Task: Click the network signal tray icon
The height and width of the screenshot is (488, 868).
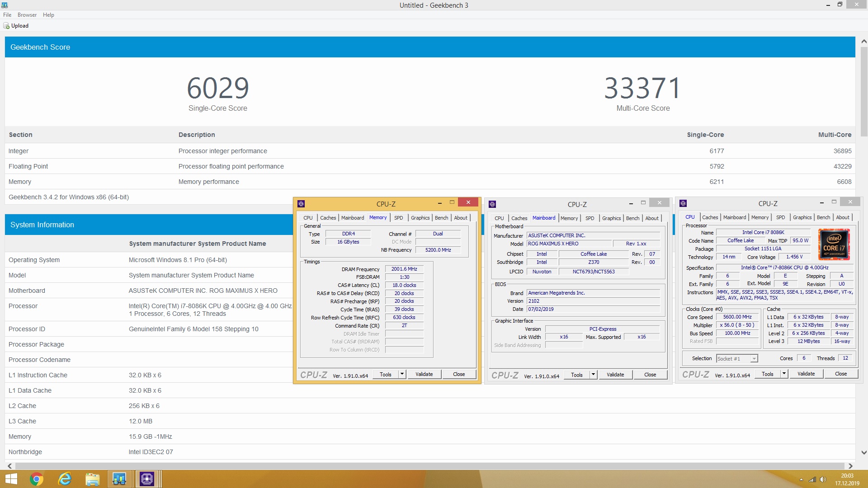Action: pyautogui.click(x=812, y=479)
